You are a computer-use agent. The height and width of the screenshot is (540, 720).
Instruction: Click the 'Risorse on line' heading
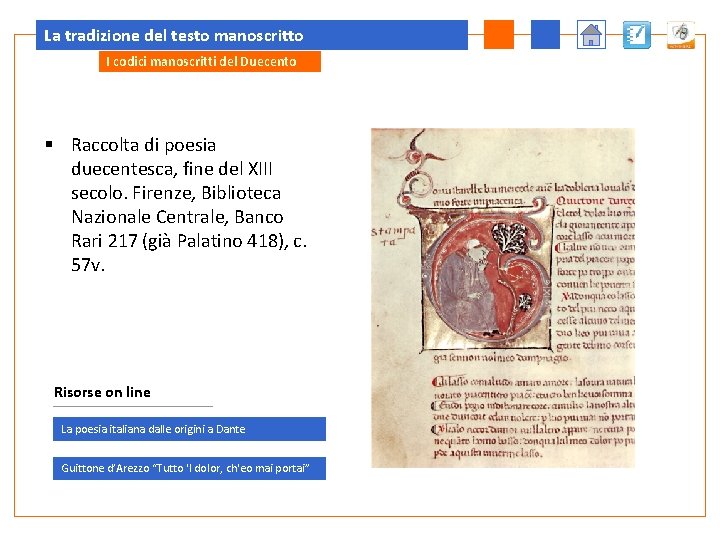[x=102, y=392]
